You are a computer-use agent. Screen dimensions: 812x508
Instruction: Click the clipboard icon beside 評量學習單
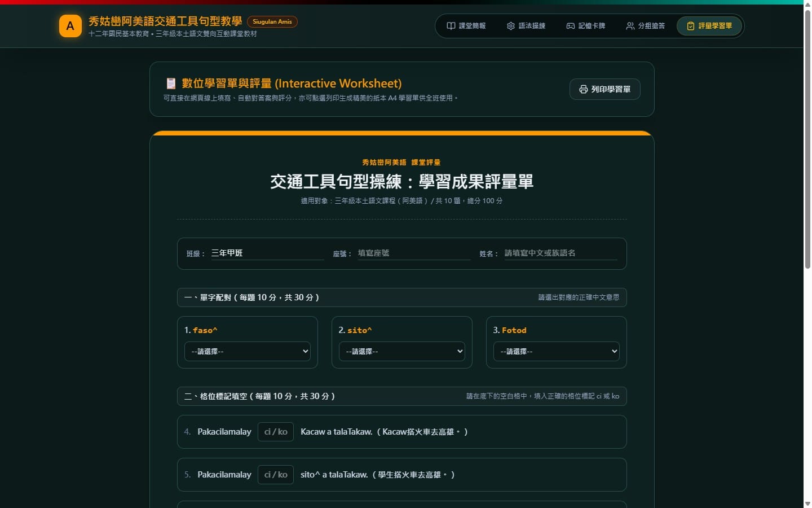(x=691, y=26)
